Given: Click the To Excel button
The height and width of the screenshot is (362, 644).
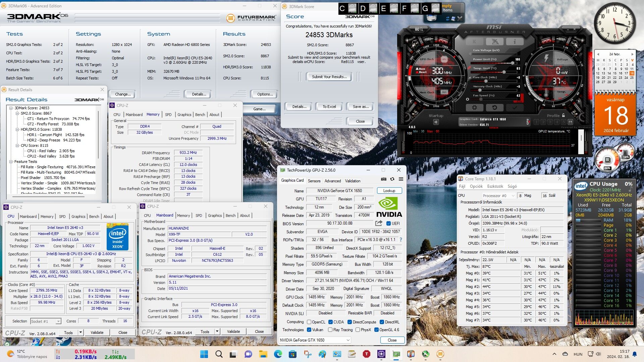Looking at the screenshot, I should point(329,107).
